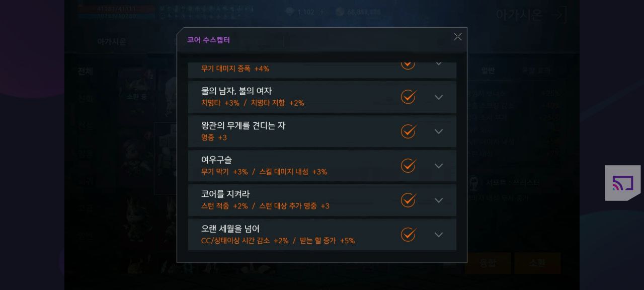Expand the 여우구슬 details chevron

pos(439,166)
